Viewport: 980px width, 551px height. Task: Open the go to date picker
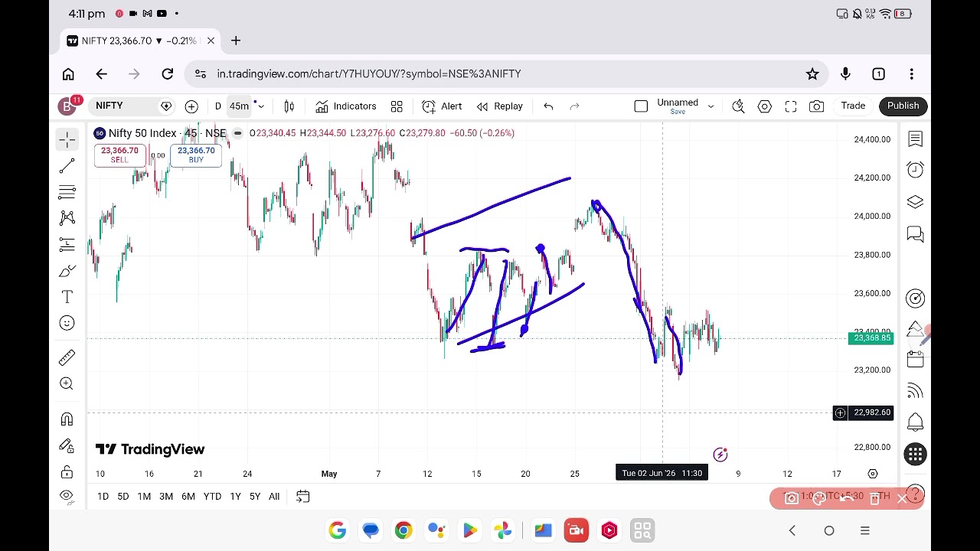(302, 497)
